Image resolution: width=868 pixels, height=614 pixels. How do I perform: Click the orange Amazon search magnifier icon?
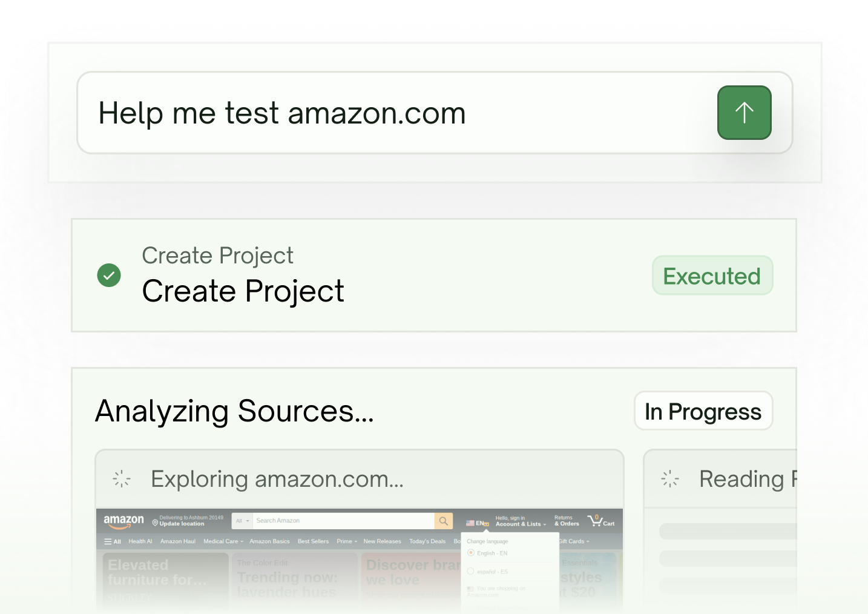coord(444,521)
